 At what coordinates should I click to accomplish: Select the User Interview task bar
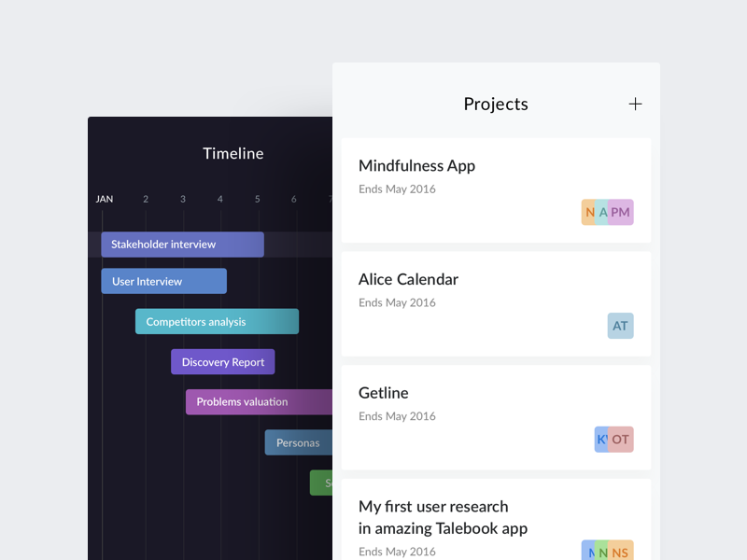tap(163, 282)
